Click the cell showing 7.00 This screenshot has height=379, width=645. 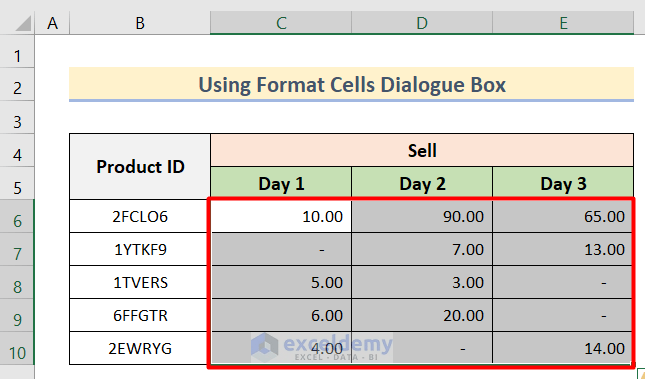(422, 249)
